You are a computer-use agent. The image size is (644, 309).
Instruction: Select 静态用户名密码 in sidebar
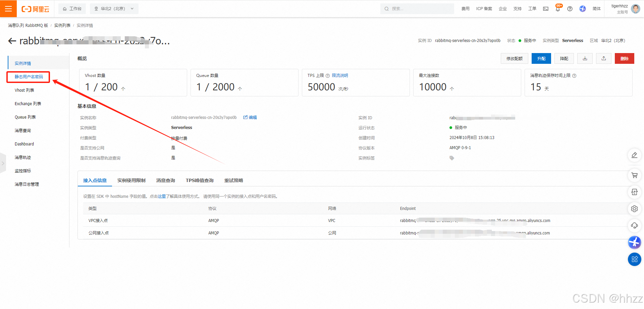pyautogui.click(x=29, y=77)
